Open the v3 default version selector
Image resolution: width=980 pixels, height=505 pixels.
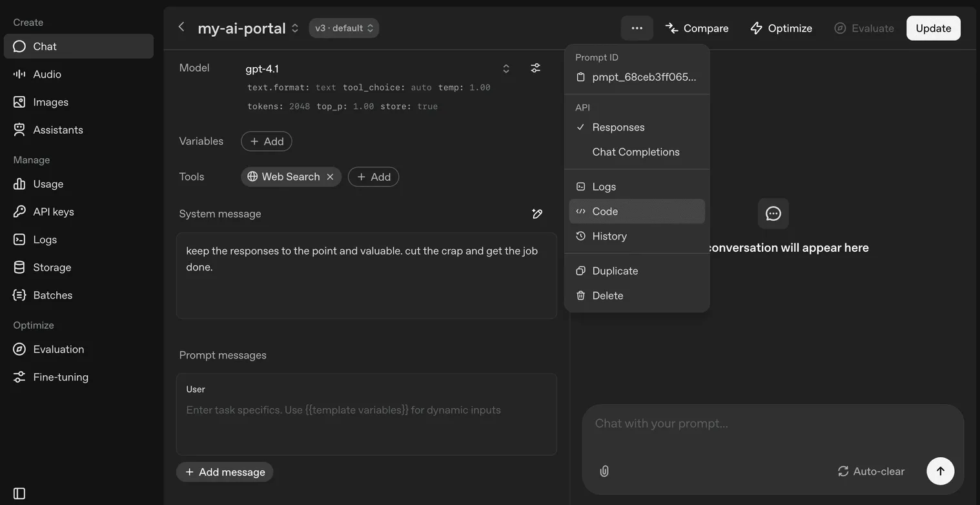[344, 28]
